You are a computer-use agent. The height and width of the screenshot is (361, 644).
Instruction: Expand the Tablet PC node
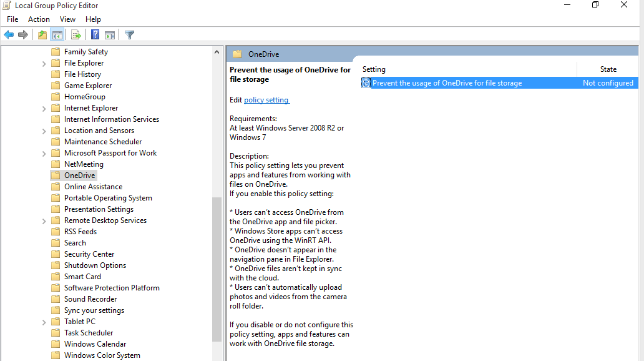[x=44, y=322]
